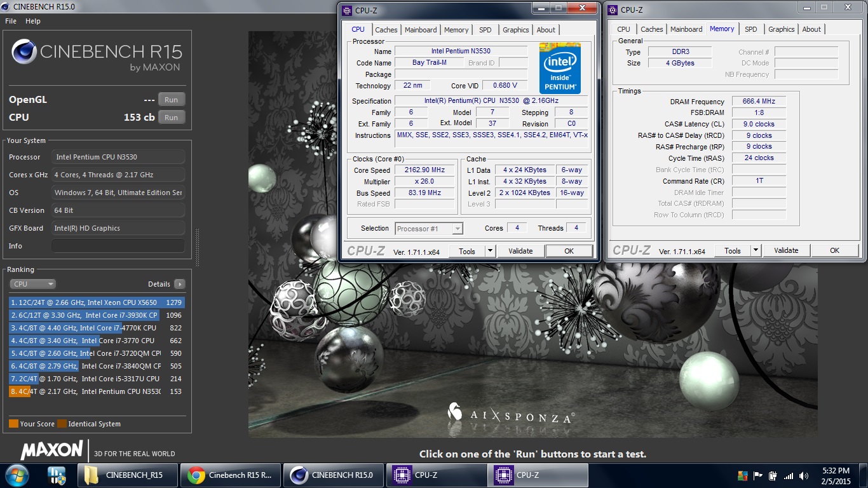This screenshot has width=868, height=488.
Task: Click the Processor field Intel Pentium CPU N3530
Action: pyautogui.click(x=118, y=157)
